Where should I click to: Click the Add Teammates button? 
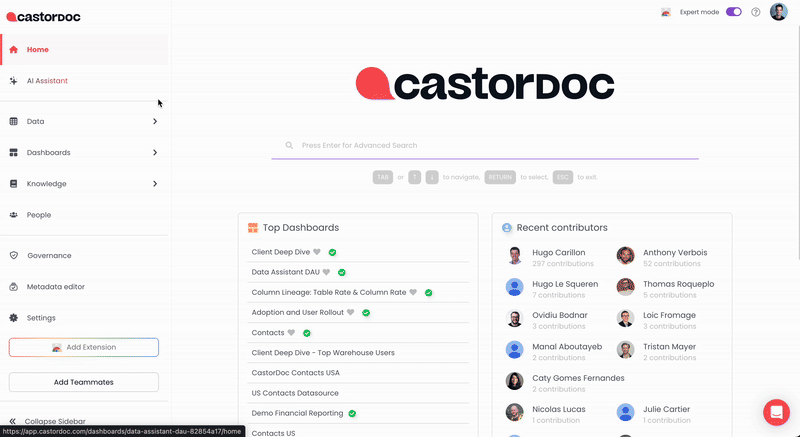click(84, 382)
